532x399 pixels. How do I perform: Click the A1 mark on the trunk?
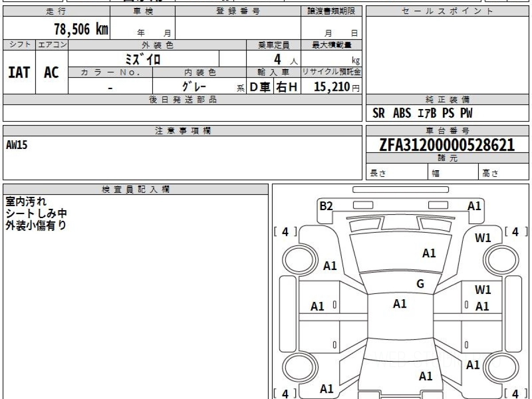tap(426, 376)
